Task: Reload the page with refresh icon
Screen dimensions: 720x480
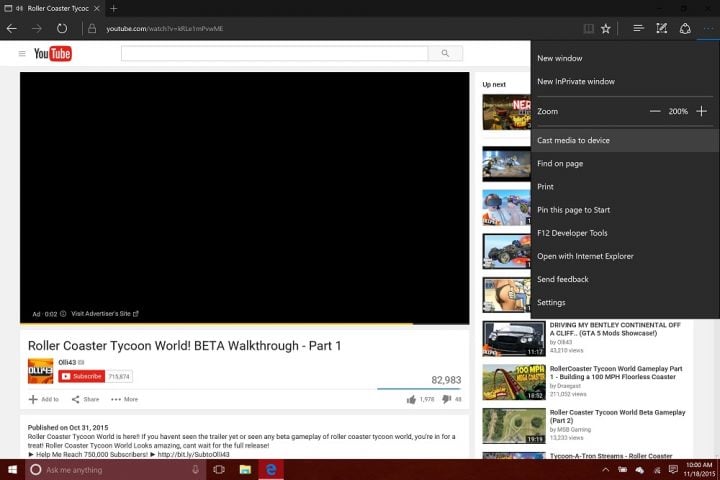Action: 62,28
